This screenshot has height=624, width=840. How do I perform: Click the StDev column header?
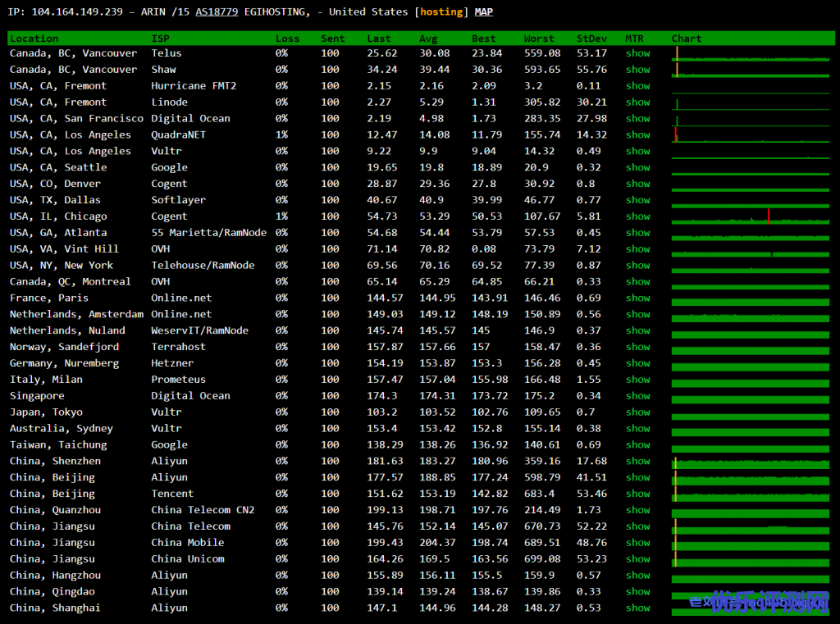tap(591, 39)
